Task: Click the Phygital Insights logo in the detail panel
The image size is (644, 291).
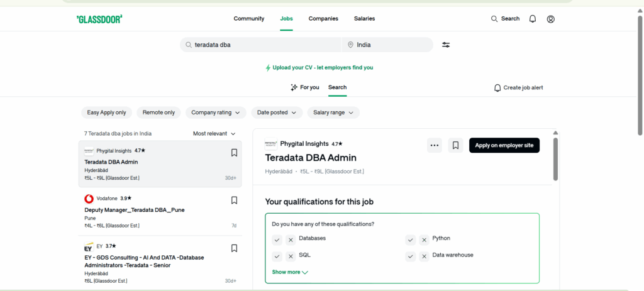Action: coord(270,144)
